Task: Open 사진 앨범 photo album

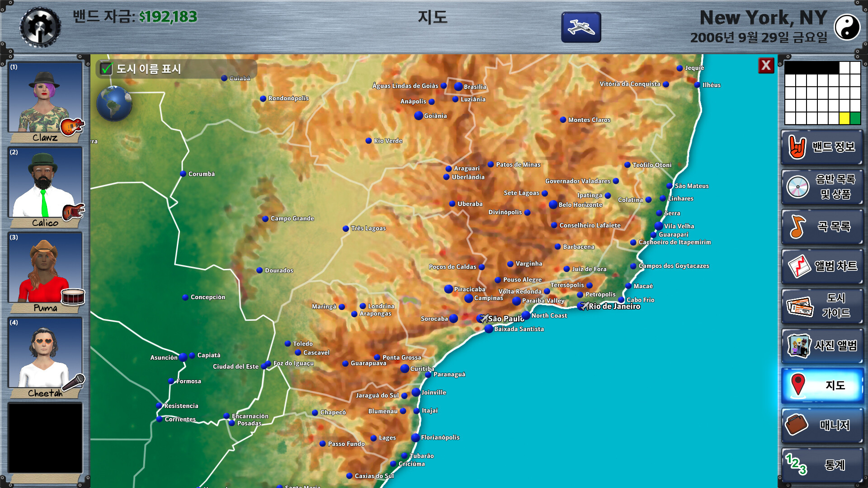Action: click(822, 346)
